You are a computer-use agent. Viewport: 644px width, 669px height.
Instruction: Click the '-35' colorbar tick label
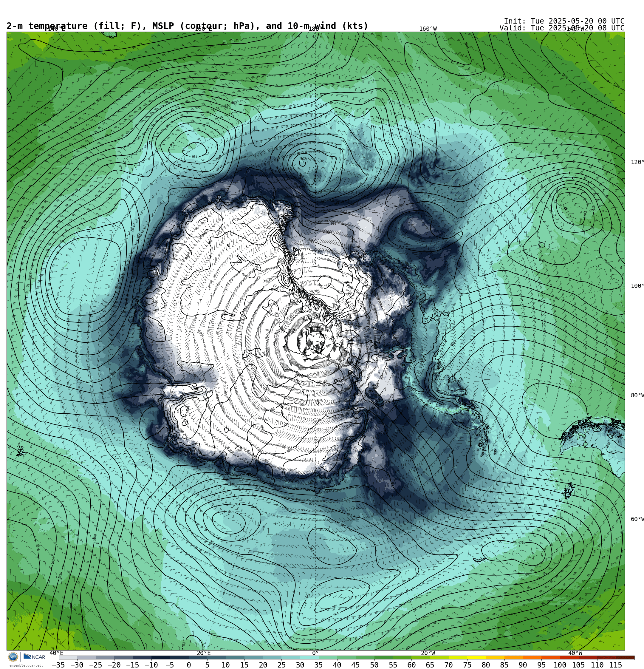58,665
